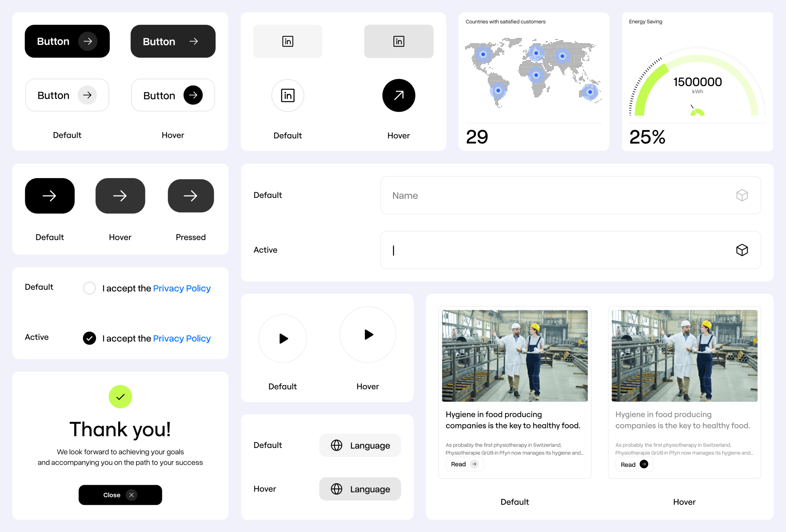Click the globe icon in the Language button

click(x=336, y=445)
